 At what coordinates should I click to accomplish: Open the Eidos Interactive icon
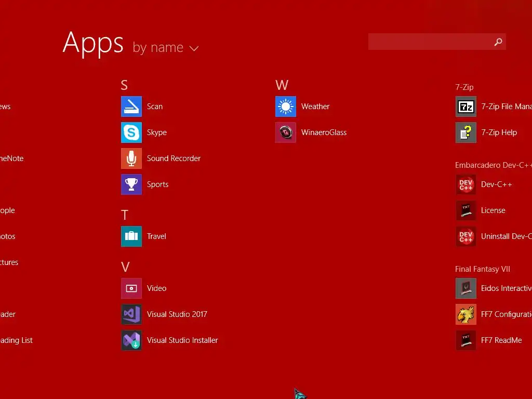click(x=466, y=288)
